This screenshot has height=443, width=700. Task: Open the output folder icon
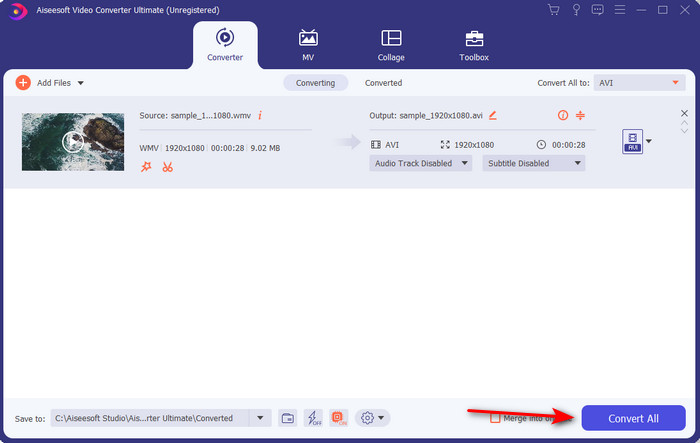[x=288, y=418]
